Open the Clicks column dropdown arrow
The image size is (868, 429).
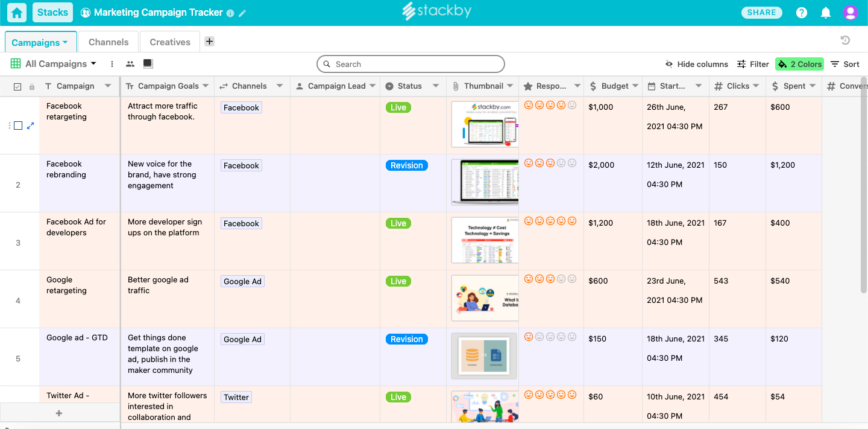[x=756, y=86]
